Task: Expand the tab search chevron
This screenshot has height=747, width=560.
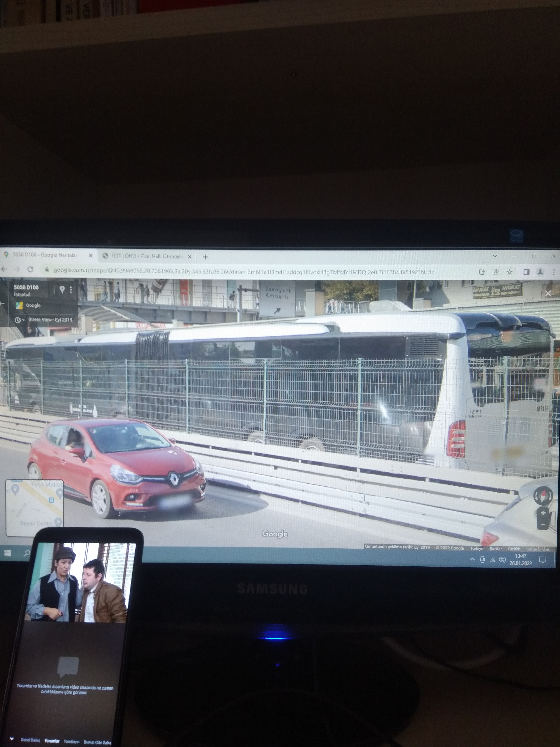Action: tap(495, 256)
